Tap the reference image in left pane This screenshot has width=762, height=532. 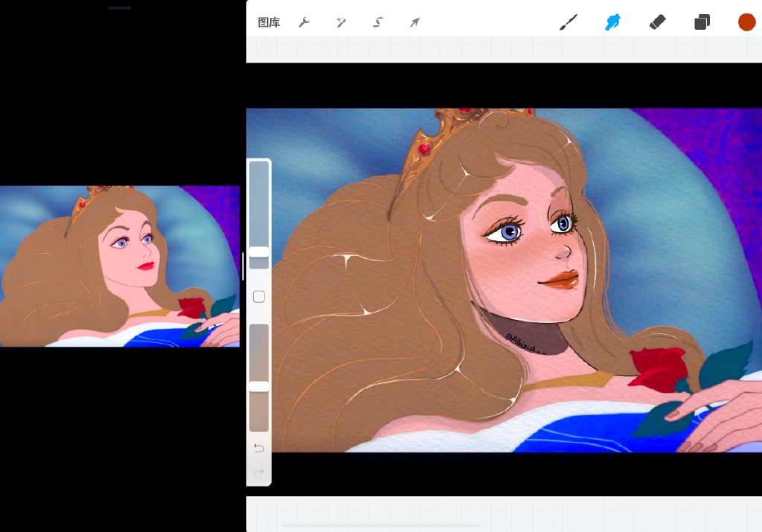click(x=120, y=266)
